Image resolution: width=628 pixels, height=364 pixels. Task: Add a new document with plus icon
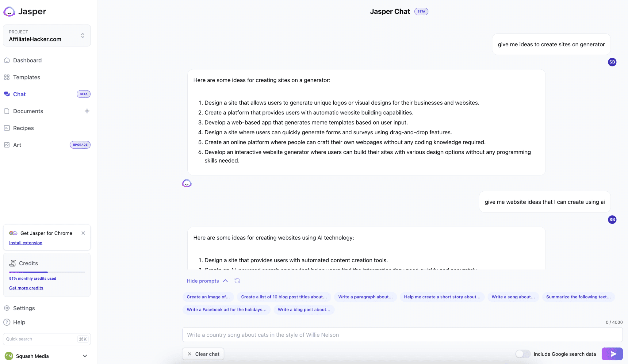87,111
